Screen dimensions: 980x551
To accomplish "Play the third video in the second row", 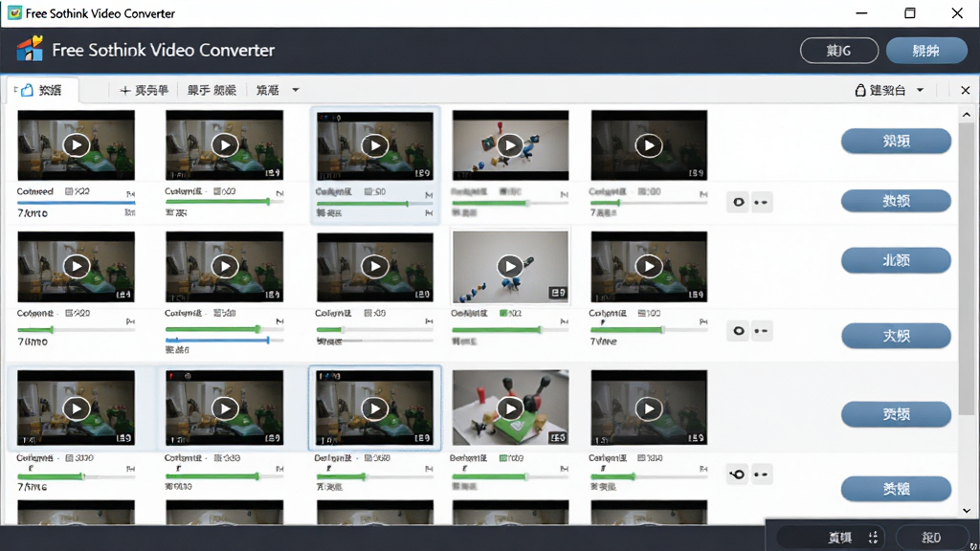I will click(374, 266).
